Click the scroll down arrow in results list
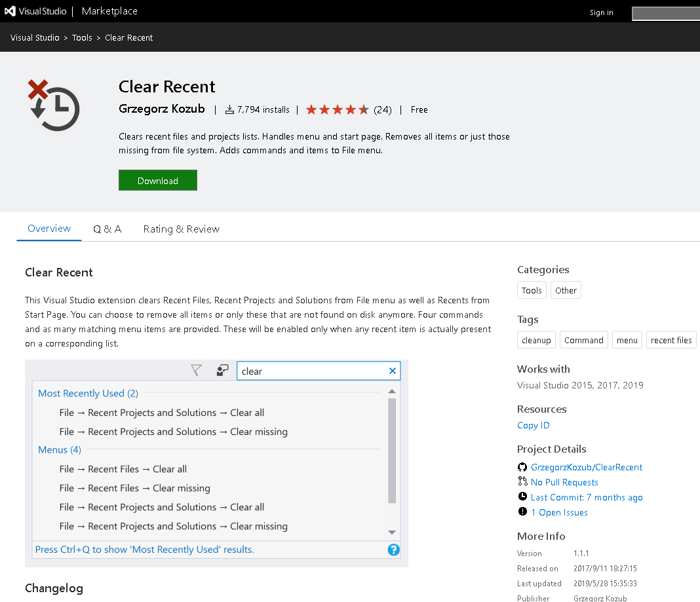 coord(392,533)
